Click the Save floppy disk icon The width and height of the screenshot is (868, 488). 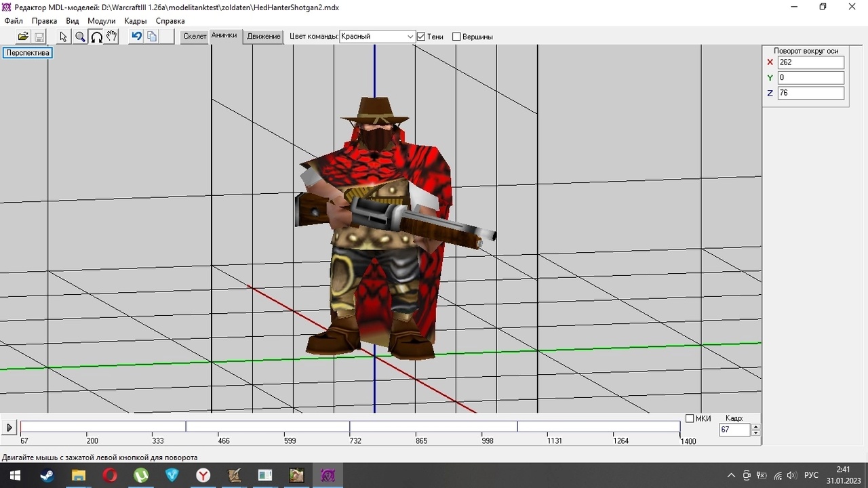[39, 37]
